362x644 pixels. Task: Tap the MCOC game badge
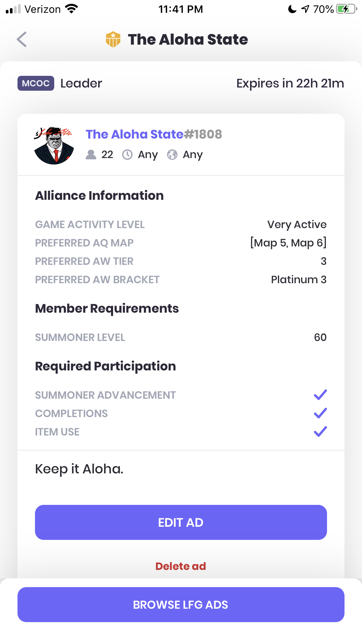point(36,83)
